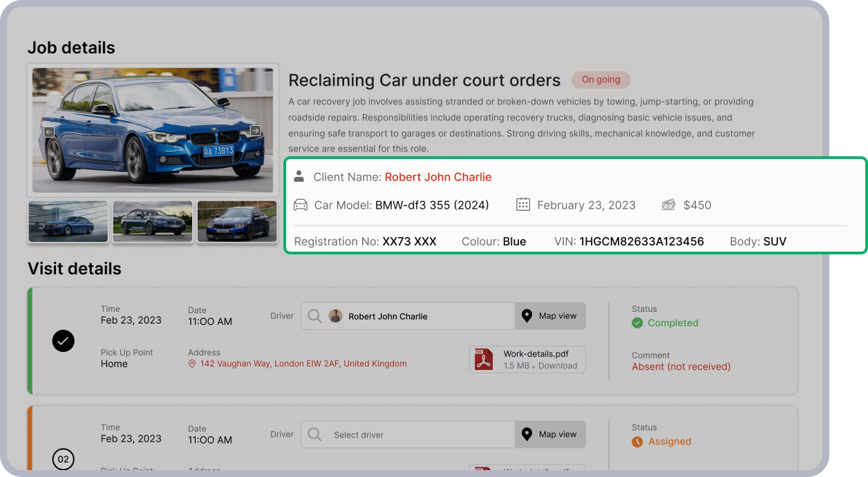The image size is (868, 477).
Task: Click the Home pick up point text
Action: tap(114, 364)
